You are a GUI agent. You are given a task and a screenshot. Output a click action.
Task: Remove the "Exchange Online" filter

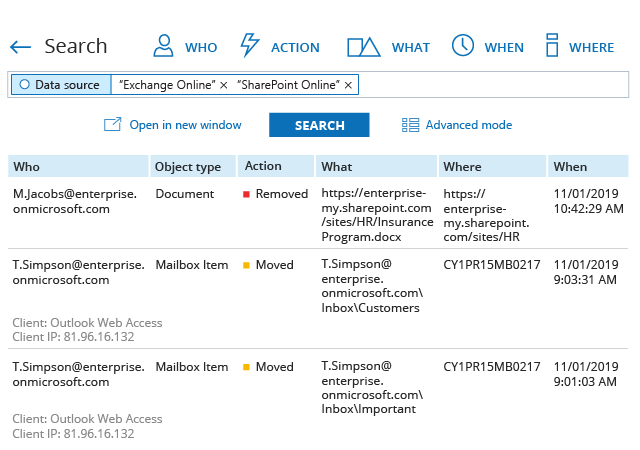[x=224, y=85]
